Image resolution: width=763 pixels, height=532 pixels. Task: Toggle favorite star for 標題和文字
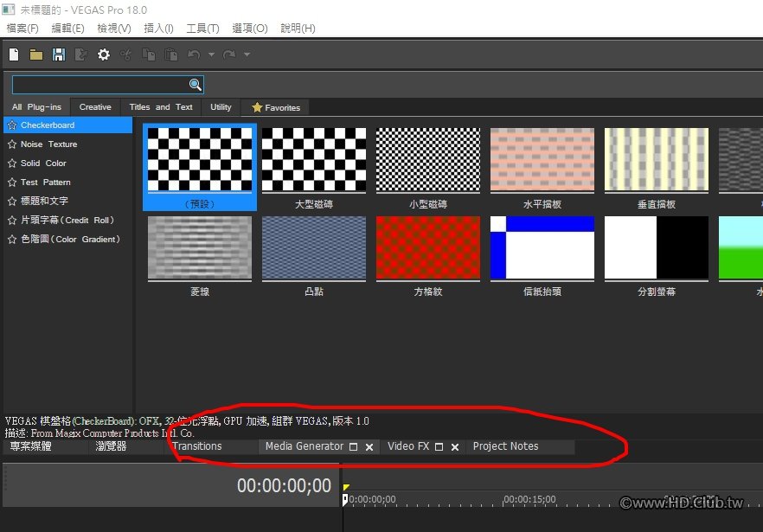pyautogui.click(x=12, y=201)
